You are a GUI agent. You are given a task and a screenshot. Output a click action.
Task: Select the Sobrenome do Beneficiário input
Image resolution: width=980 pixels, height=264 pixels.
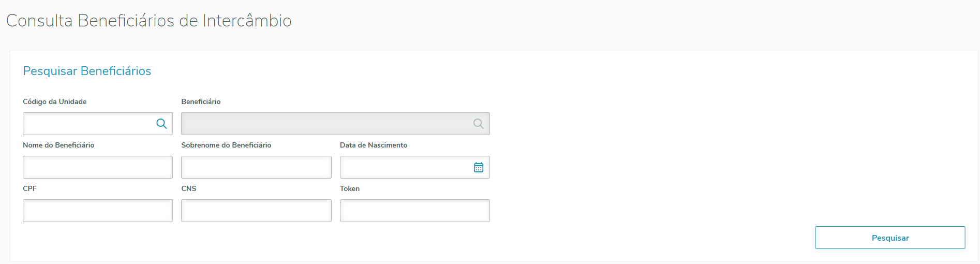[256, 167]
